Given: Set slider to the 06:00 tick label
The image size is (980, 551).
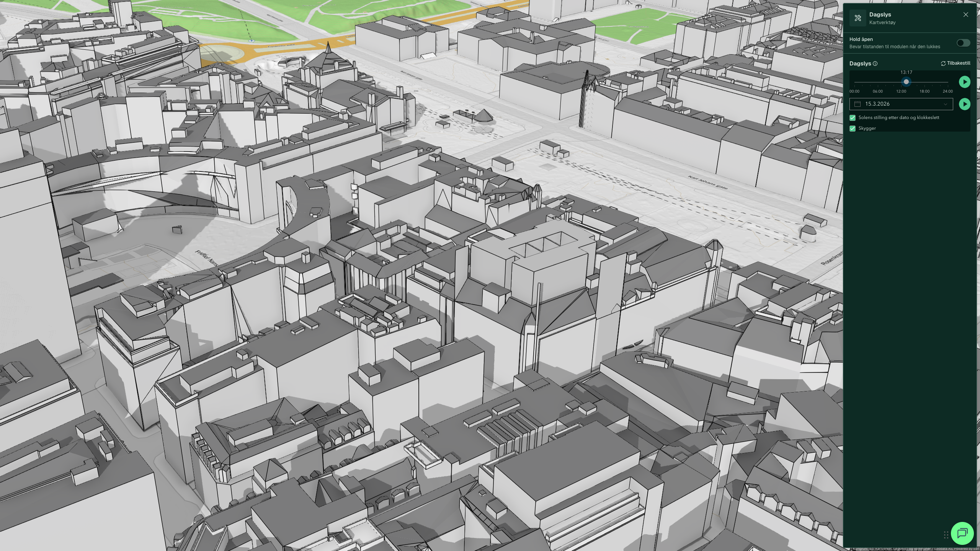Looking at the screenshot, I should [878, 91].
